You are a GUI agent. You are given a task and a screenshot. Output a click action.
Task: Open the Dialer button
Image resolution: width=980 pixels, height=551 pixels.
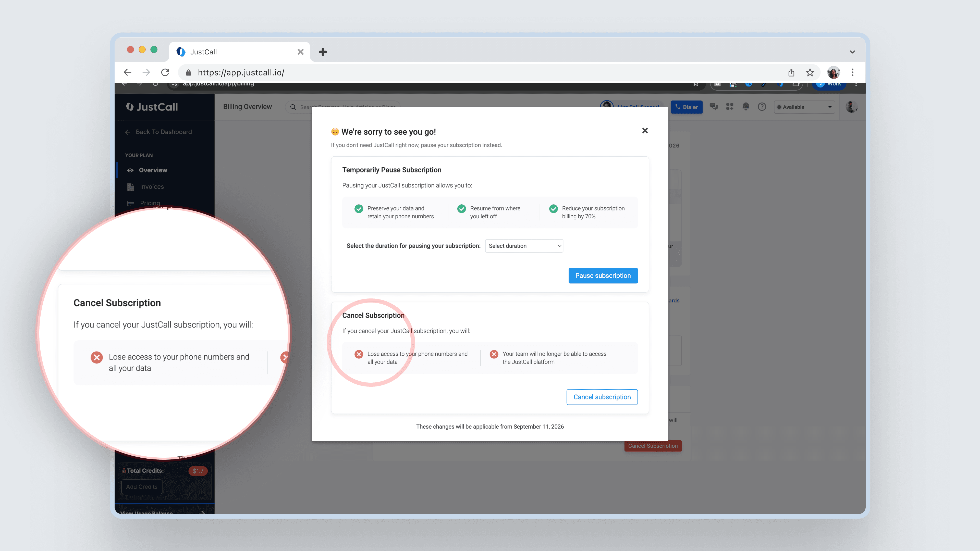(686, 107)
